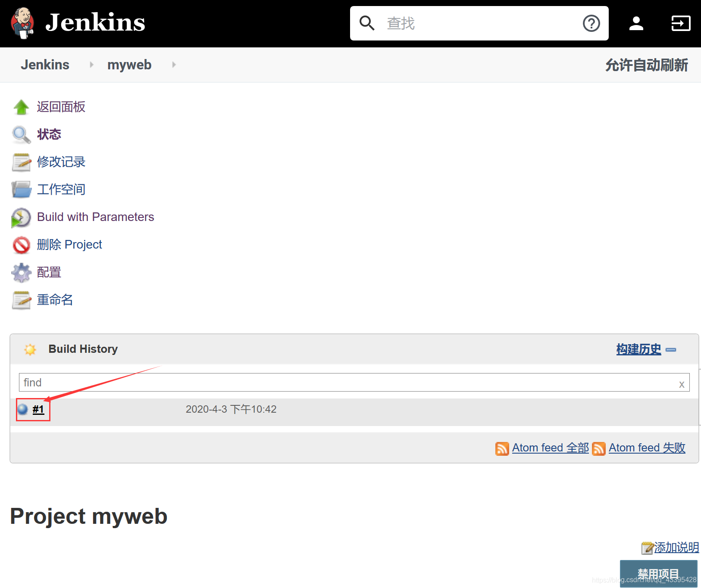701x588 pixels.
Task: Open the myweb breadcrumb
Action: (129, 65)
